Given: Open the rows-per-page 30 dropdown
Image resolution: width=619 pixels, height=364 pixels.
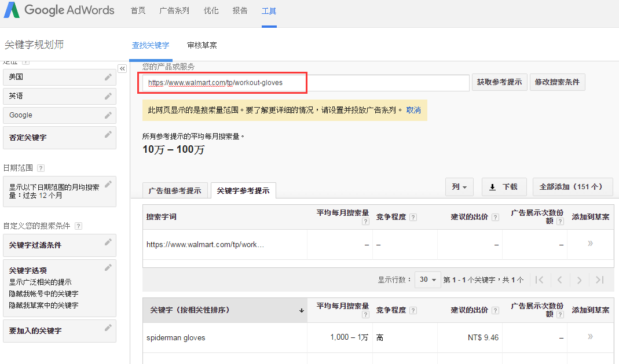Looking at the screenshot, I should tap(427, 280).
